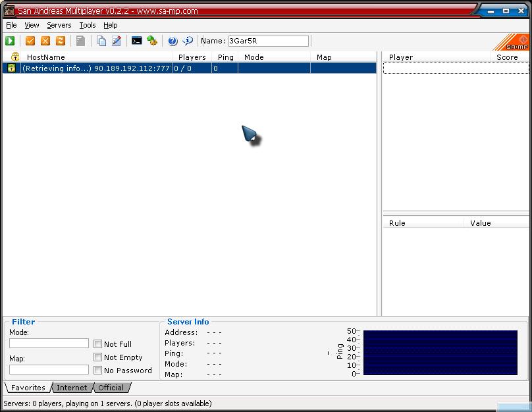Viewport: 532px width, 412px height.
Task: Open the Servers menu
Action: pos(59,25)
